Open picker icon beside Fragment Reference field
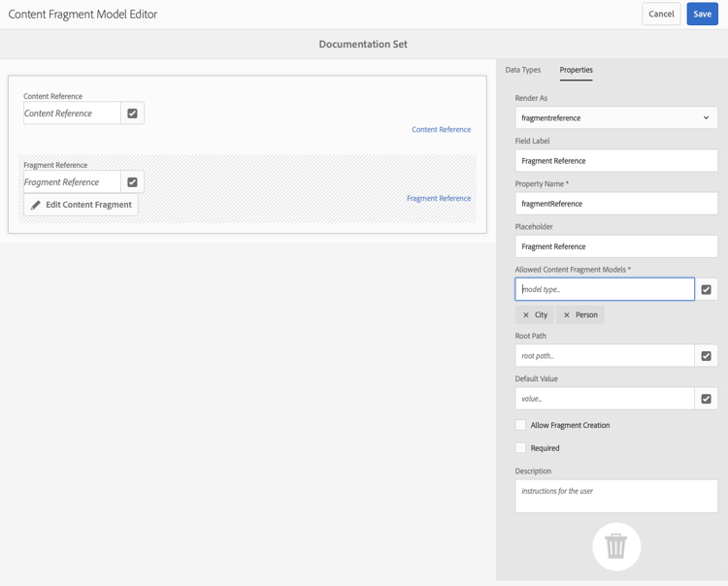 pos(132,181)
